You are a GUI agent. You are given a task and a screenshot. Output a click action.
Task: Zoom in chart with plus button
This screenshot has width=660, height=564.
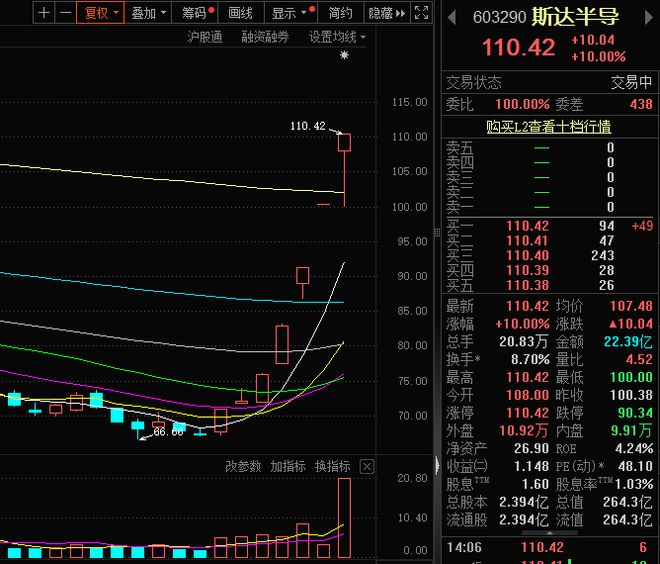[44, 13]
